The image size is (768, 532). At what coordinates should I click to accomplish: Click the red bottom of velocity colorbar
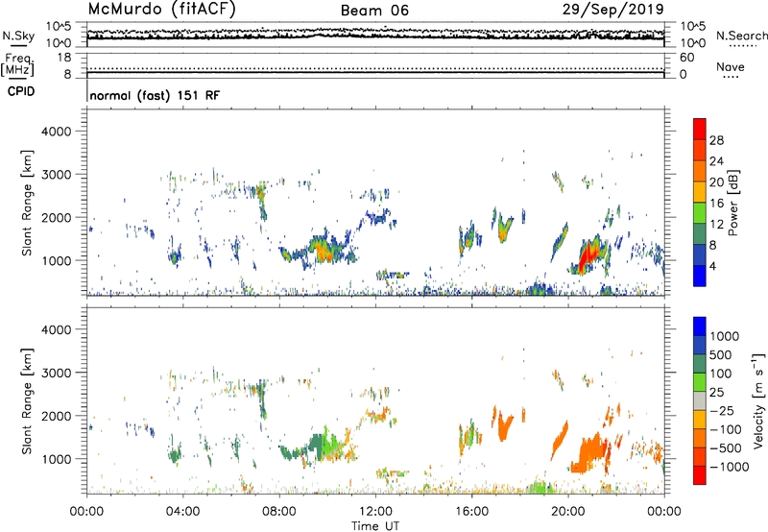700,475
